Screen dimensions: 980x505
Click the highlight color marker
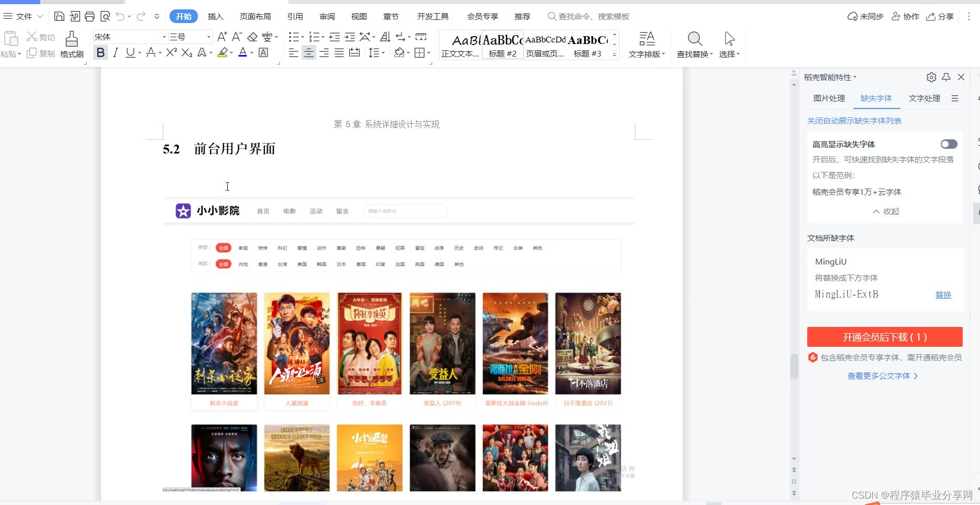pyautogui.click(x=222, y=52)
